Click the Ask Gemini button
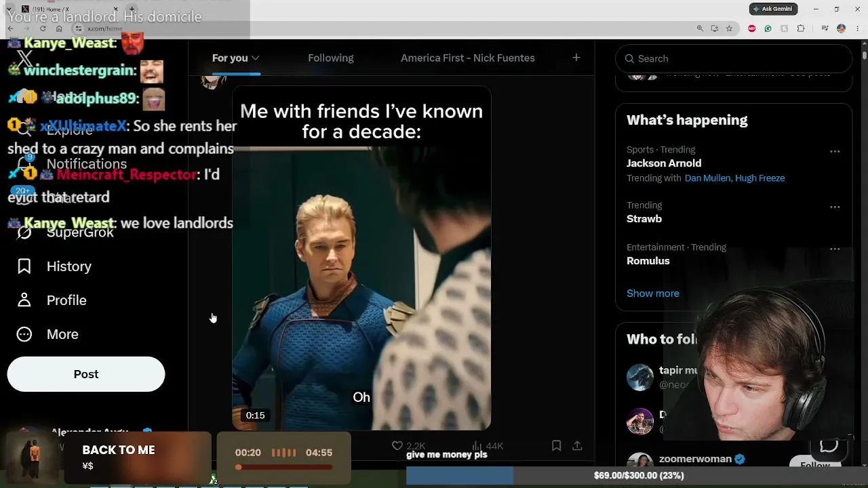 point(773,9)
